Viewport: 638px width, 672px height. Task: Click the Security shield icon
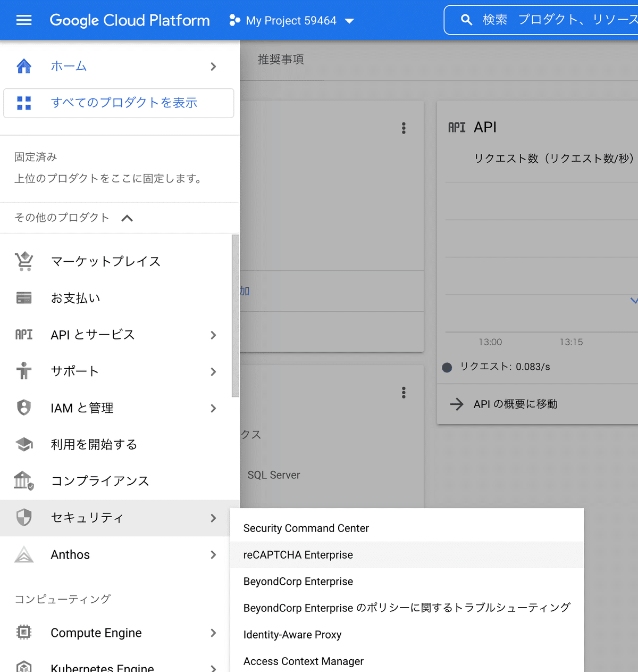(x=24, y=517)
